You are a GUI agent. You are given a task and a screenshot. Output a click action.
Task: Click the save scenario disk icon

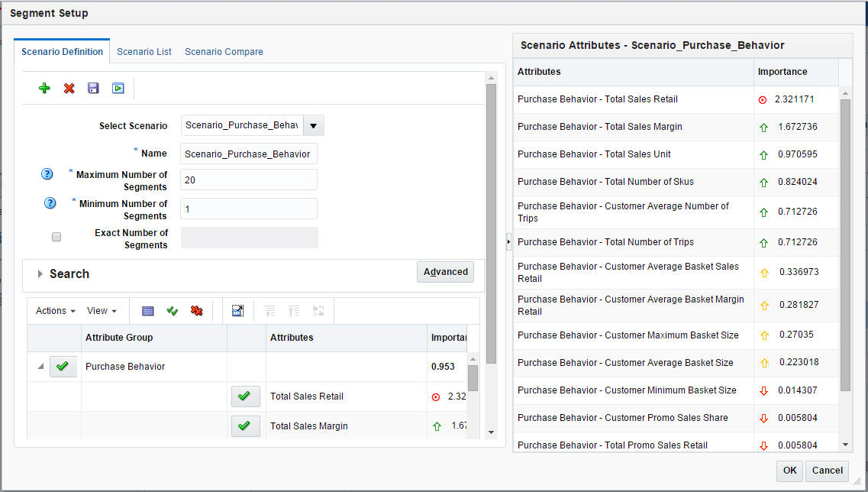coord(93,88)
